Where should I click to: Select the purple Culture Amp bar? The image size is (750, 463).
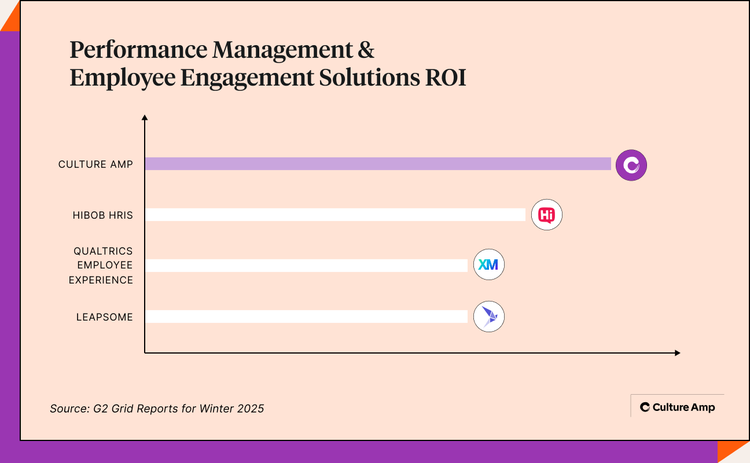tap(378, 164)
